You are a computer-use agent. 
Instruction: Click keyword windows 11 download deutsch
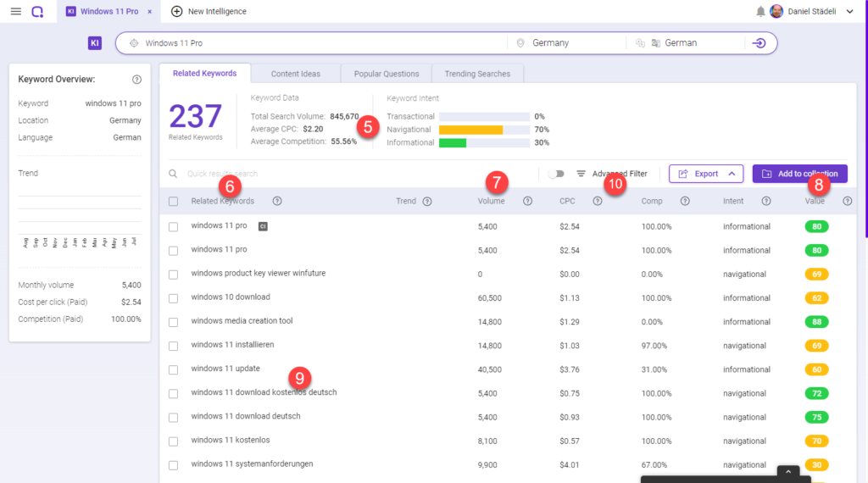pyautogui.click(x=246, y=416)
